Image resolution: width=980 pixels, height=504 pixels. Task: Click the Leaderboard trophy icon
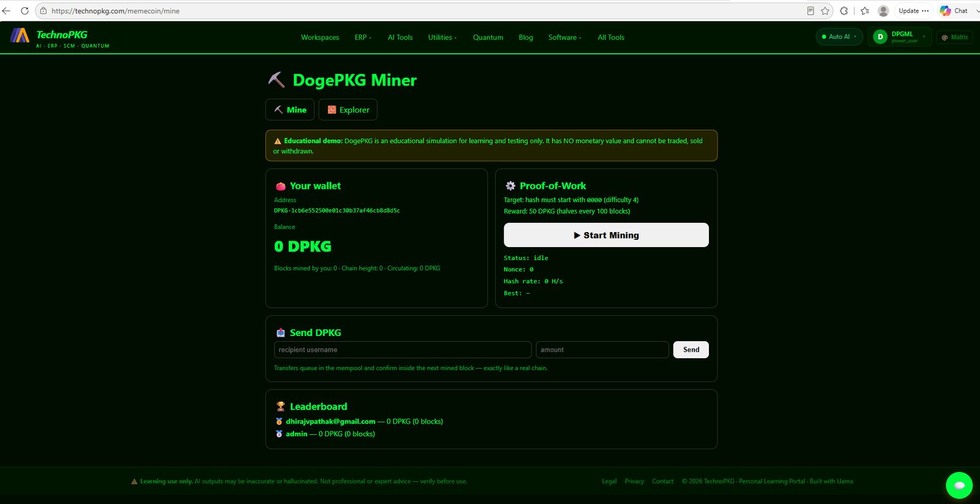coord(280,407)
